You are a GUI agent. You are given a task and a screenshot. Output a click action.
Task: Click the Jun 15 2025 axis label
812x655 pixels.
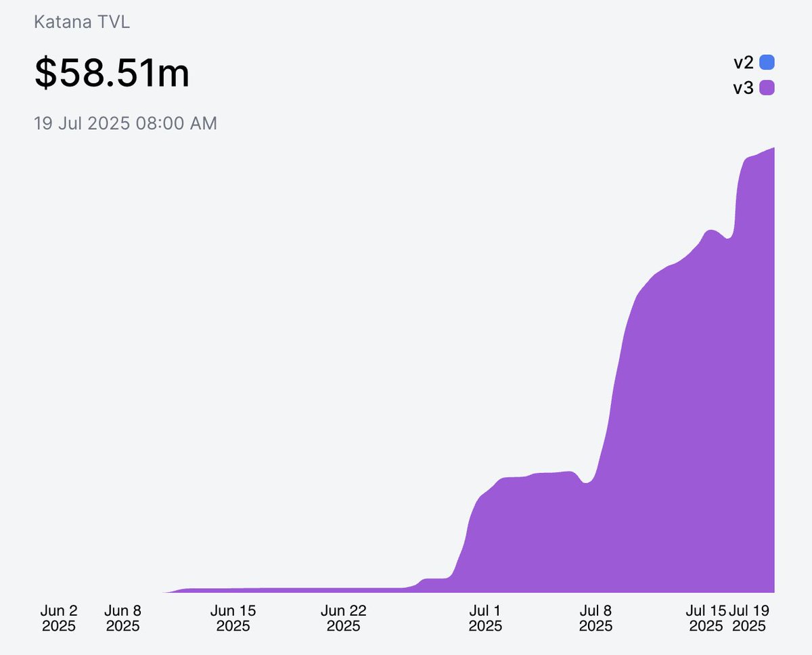(233, 618)
